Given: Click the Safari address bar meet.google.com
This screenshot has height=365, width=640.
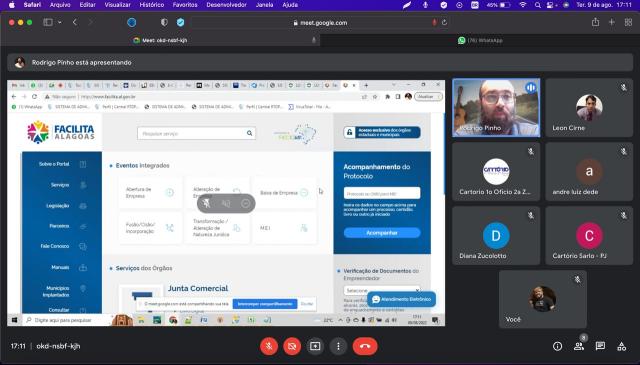Looking at the screenshot, I should click(x=320, y=23).
